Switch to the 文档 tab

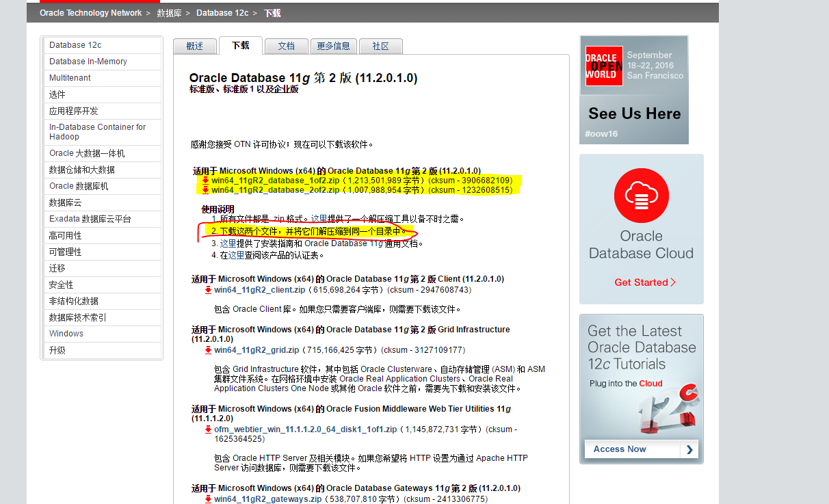tap(287, 46)
